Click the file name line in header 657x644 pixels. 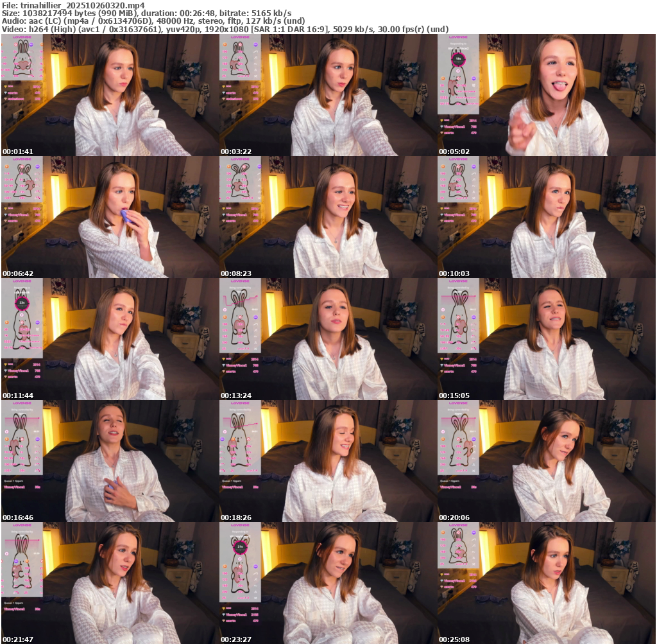pos(73,5)
